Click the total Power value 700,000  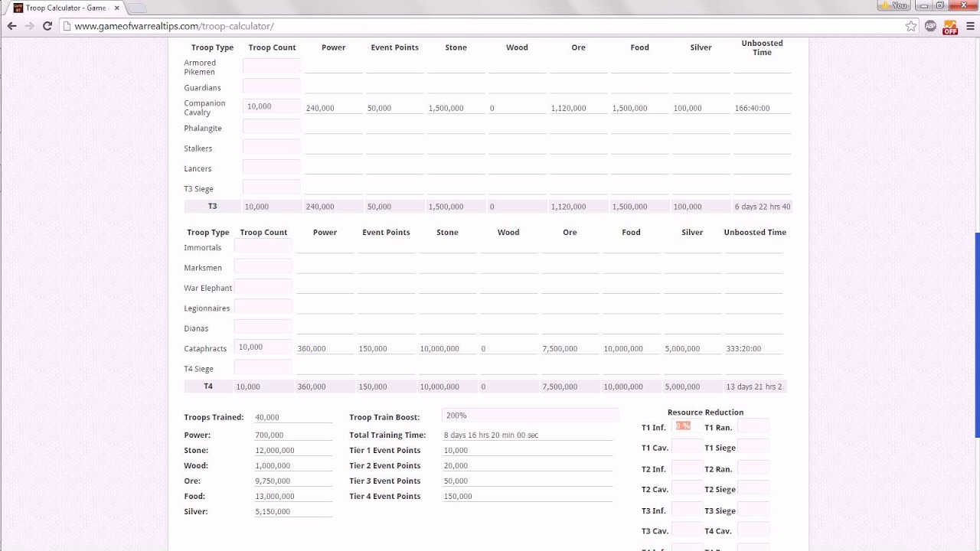293,435
